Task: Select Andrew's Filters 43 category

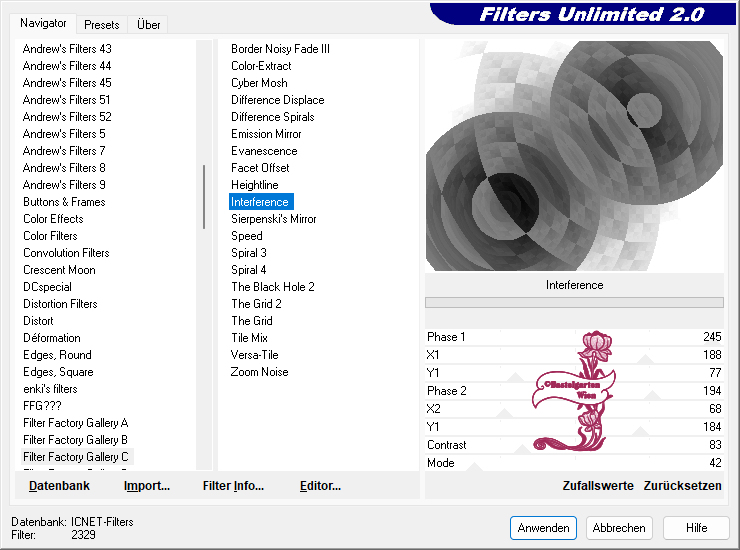Action: [x=67, y=49]
